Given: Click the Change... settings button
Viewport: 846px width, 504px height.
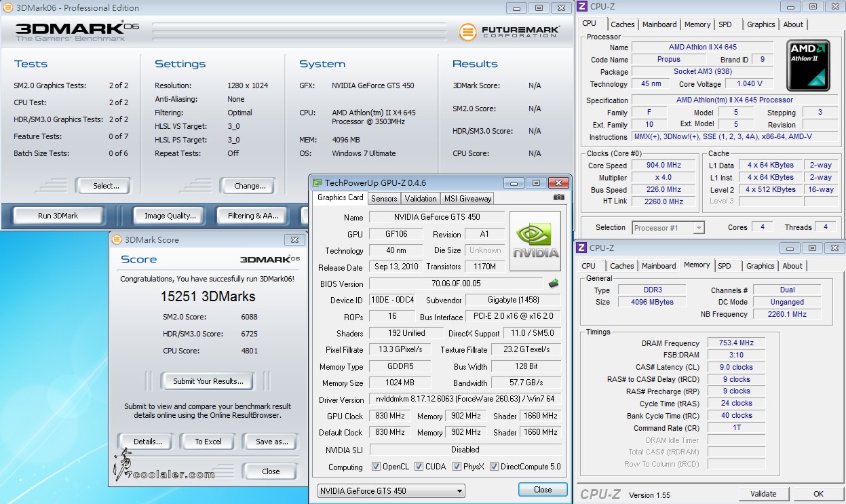Looking at the screenshot, I should point(249,185).
